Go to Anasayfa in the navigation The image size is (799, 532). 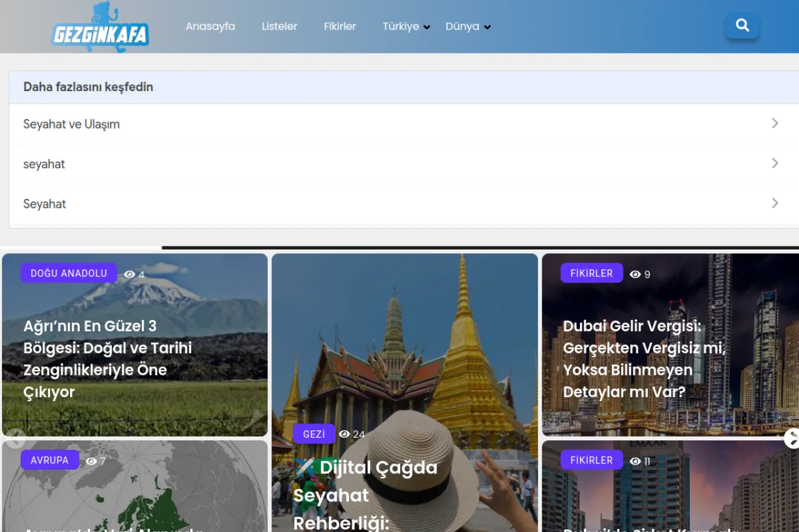(210, 26)
